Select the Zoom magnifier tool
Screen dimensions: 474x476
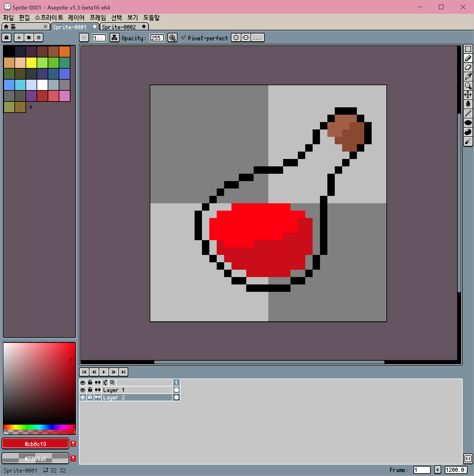pyautogui.click(x=468, y=86)
